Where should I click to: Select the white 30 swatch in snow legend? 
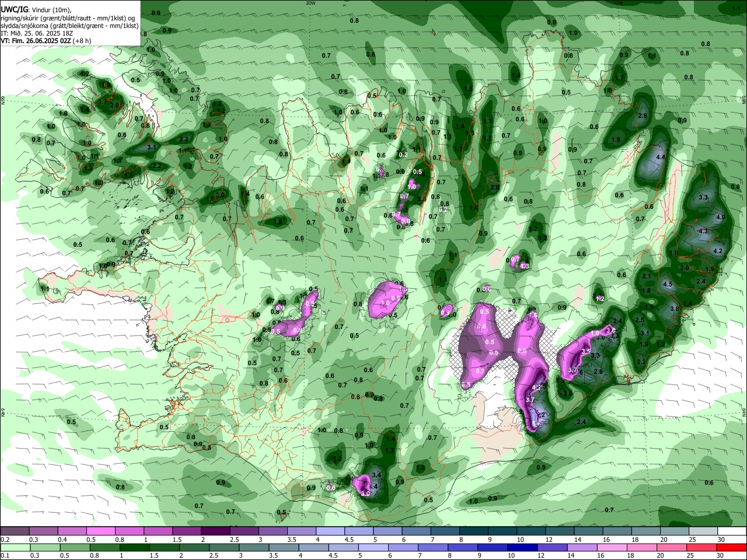coord(732,531)
